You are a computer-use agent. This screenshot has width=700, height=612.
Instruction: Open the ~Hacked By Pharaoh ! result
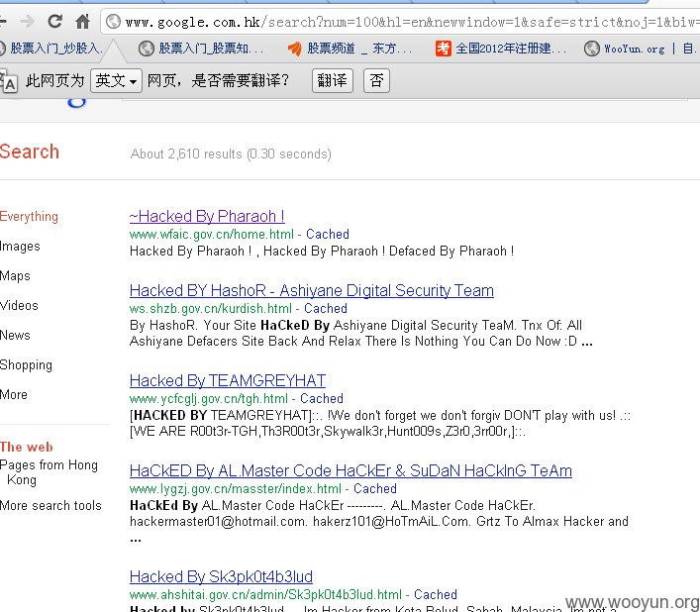207,217
